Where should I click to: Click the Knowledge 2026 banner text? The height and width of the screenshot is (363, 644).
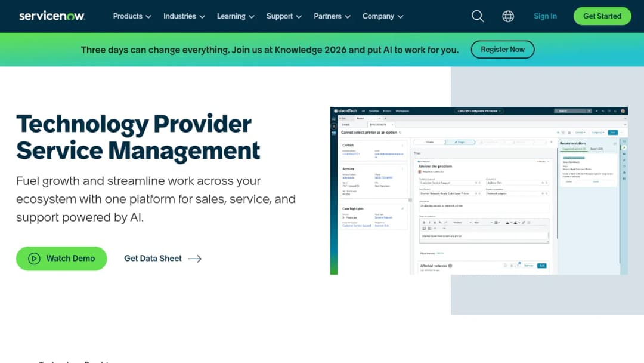tap(270, 50)
